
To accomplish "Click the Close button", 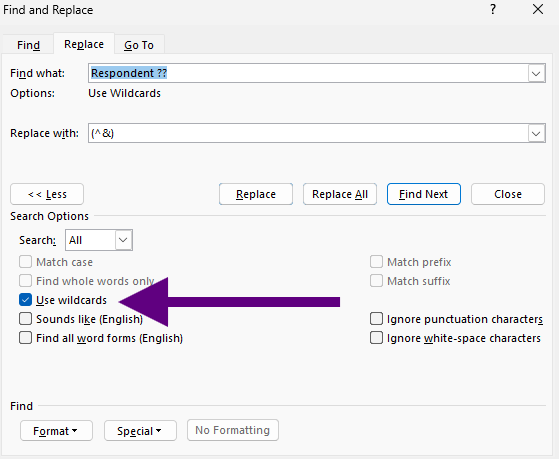I will (508, 194).
